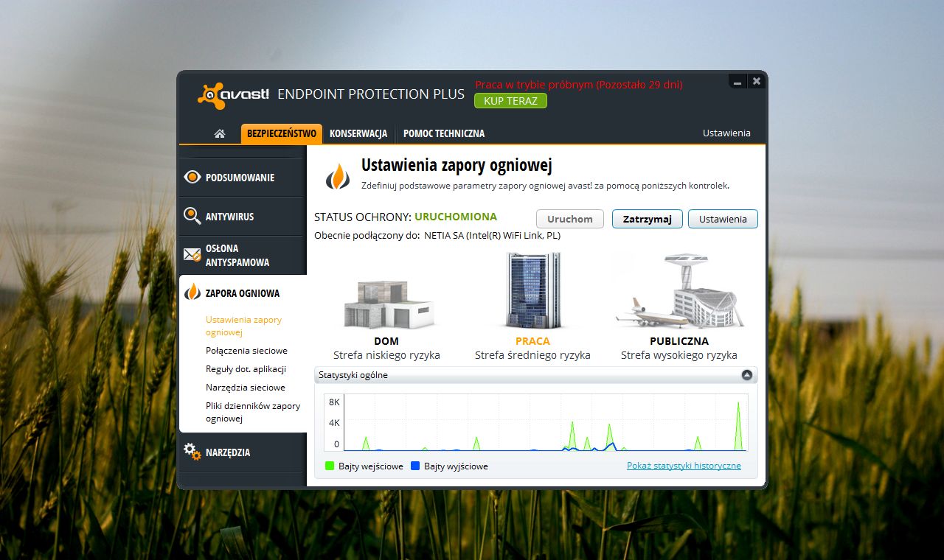The height and width of the screenshot is (560, 944).
Task: Click the Antywirus magnifier icon
Action: click(192, 216)
